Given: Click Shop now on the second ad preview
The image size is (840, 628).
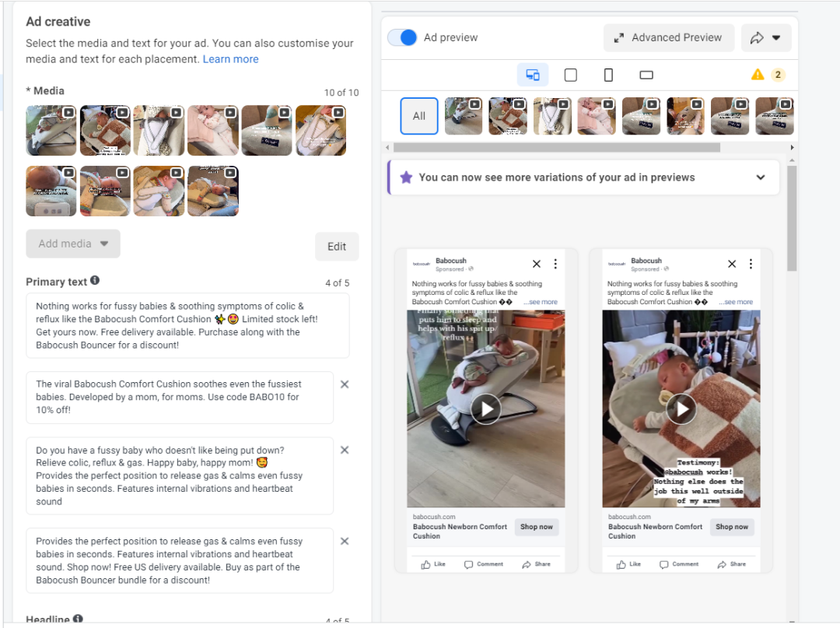Looking at the screenshot, I should point(732,527).
